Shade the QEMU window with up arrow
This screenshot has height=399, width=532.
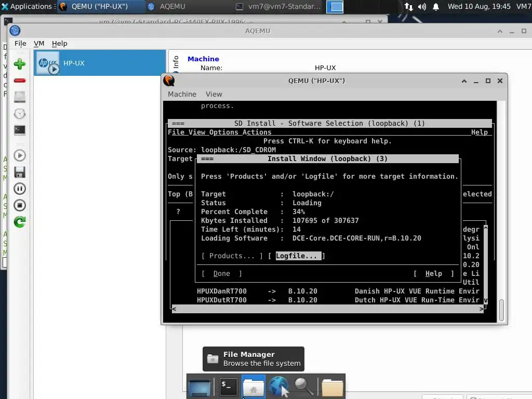464,81
